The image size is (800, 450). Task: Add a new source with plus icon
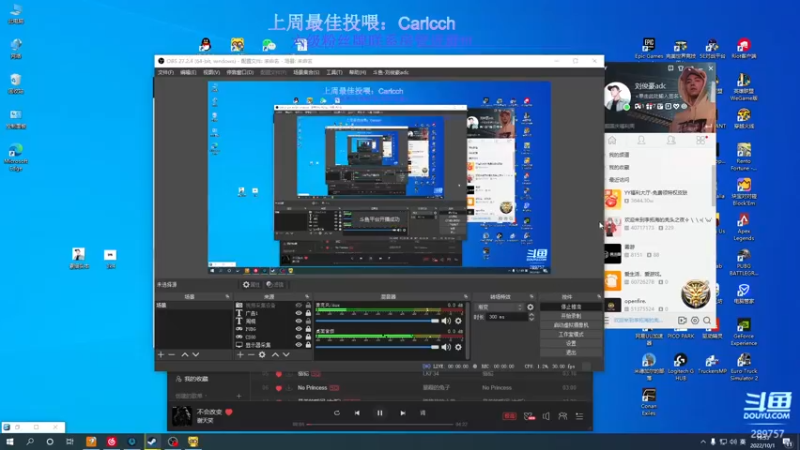[x=240, y=355]
